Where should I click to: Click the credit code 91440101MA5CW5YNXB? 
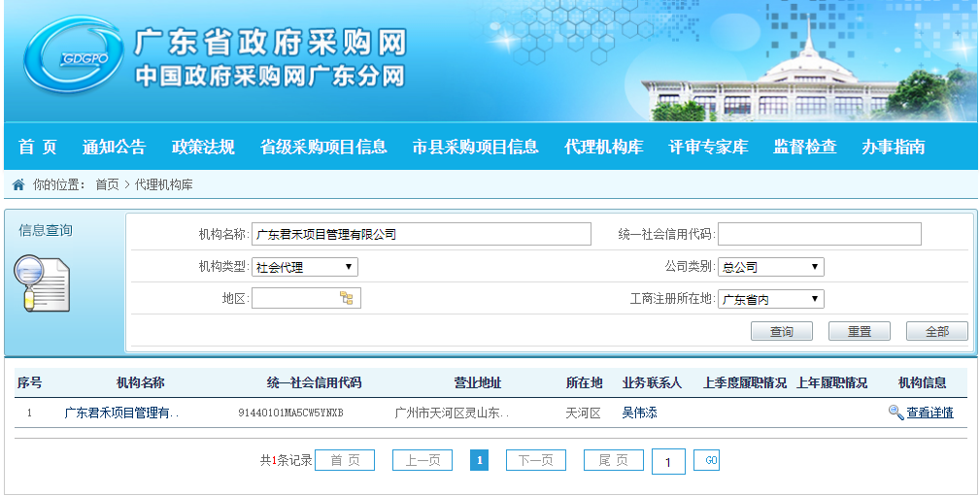tap(290, 413)
